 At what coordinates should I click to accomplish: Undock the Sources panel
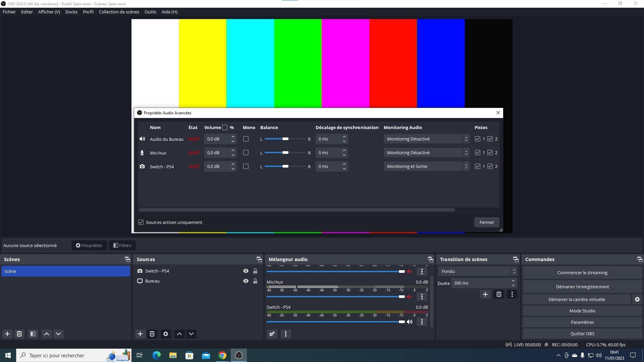click(259, 259)
